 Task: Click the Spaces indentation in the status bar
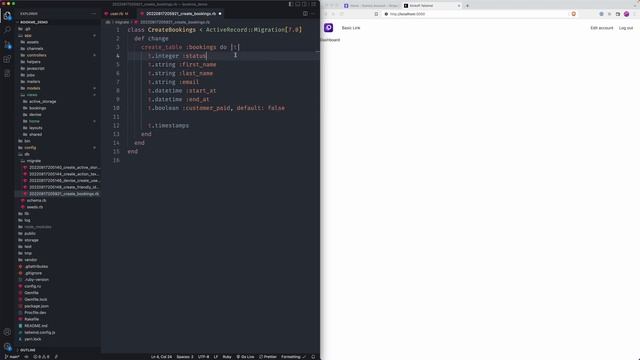point(185,357)
